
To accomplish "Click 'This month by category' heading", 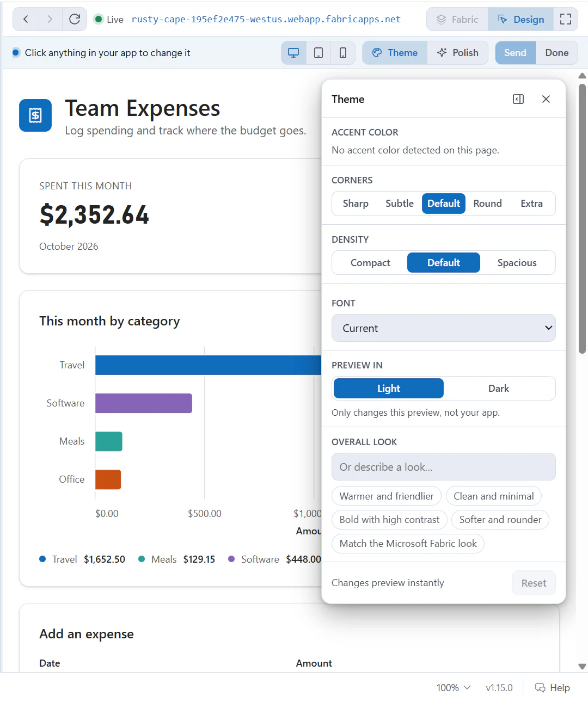I will tap(109, 321).
